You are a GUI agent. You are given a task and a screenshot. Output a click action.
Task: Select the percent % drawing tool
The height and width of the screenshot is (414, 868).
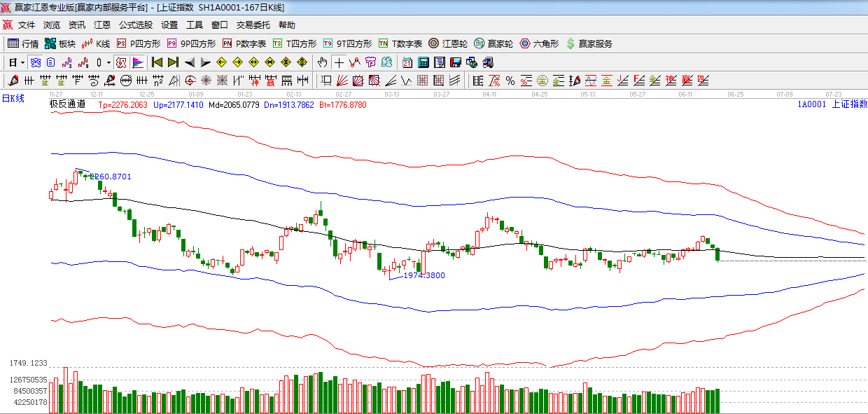[510, 81]
